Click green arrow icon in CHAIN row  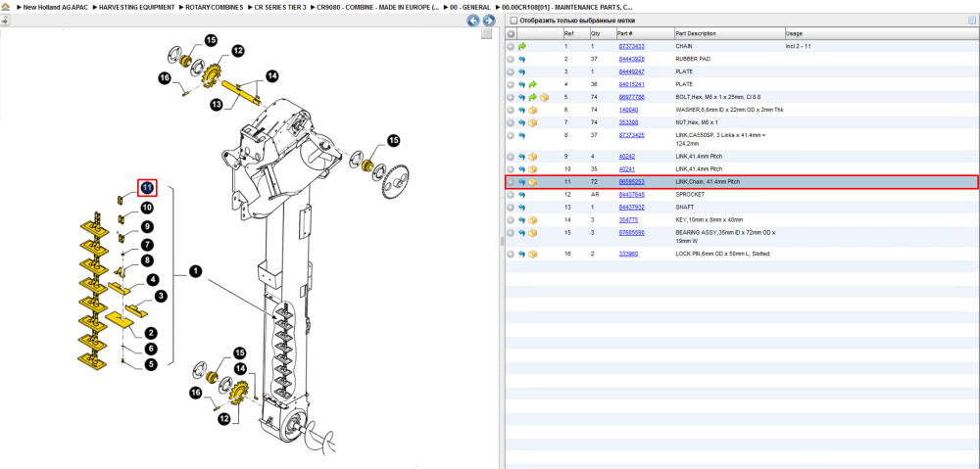522,46
